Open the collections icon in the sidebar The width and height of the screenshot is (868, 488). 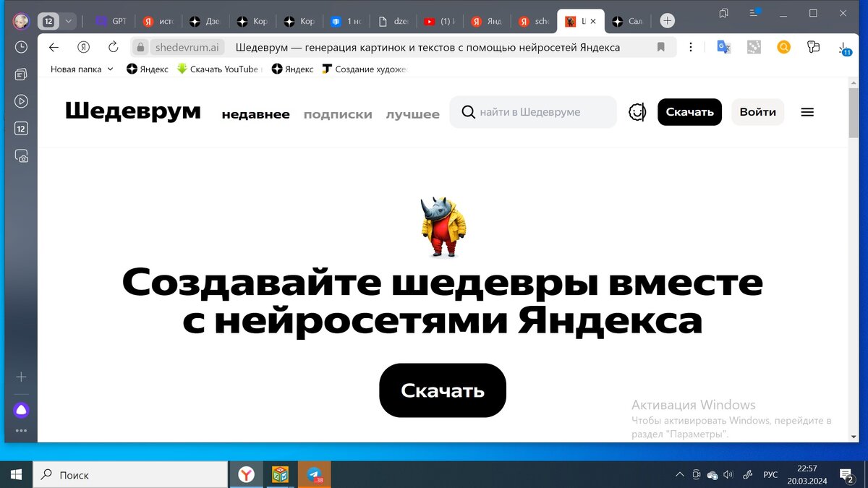click(21, 74)
